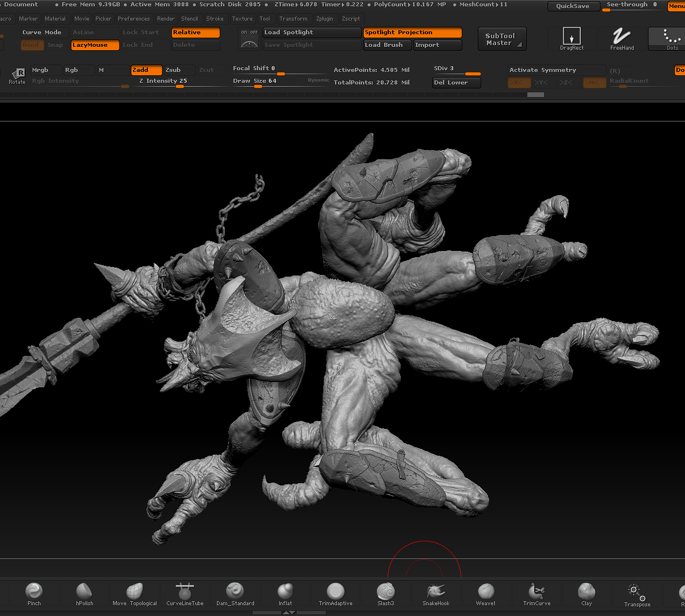Toggle the Snap curve option
The image size is (685, 616).
(x=57, y=45)
